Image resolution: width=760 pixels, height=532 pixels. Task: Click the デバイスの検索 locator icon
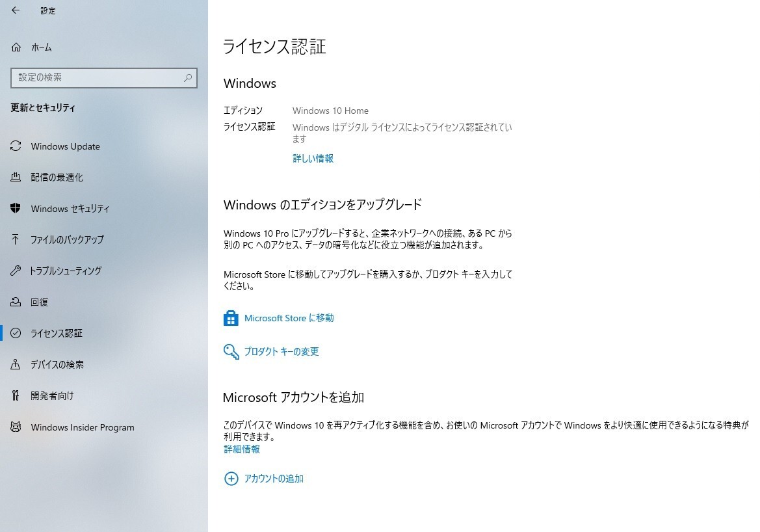(16, 364)
